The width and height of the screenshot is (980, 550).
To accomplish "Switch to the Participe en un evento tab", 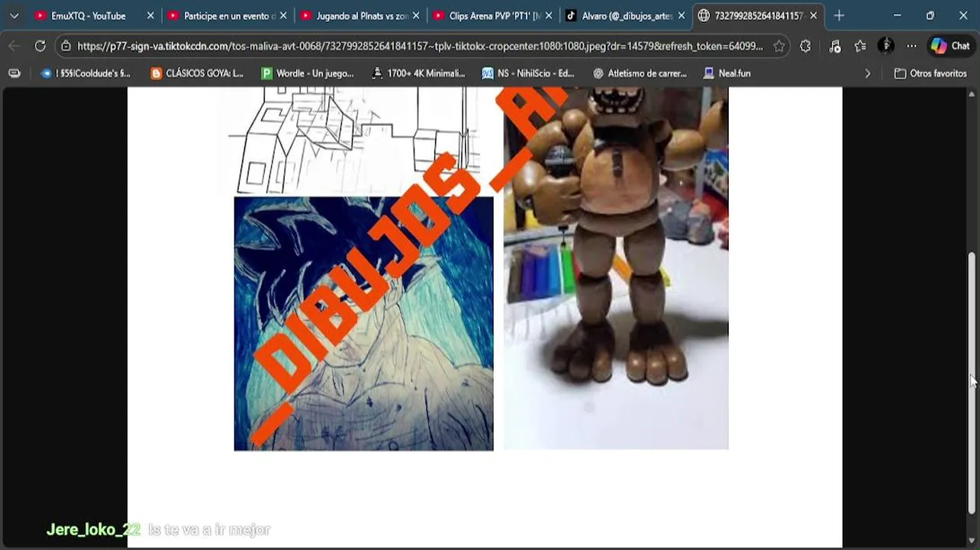I will [227, 15].
